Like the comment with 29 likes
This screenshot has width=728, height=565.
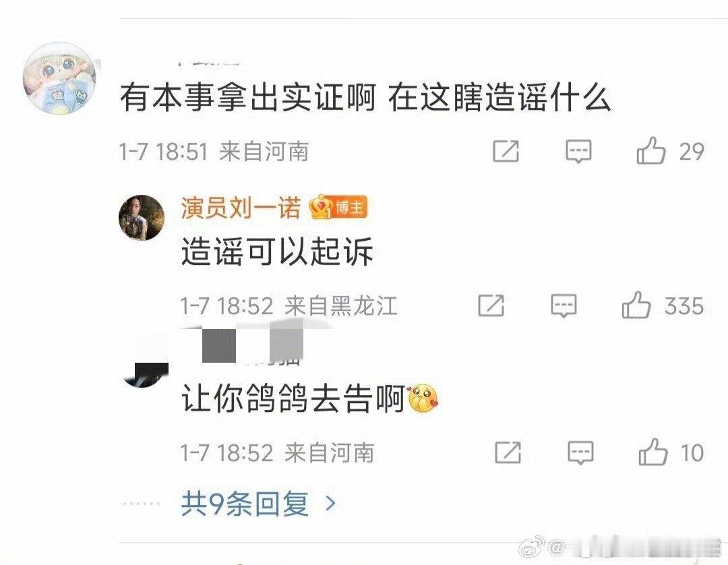pyautogui.click(x=651, y=151)
